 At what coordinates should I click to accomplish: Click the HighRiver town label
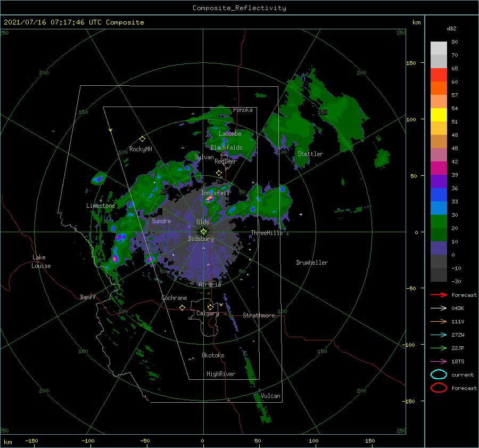(x=221, y=374)
